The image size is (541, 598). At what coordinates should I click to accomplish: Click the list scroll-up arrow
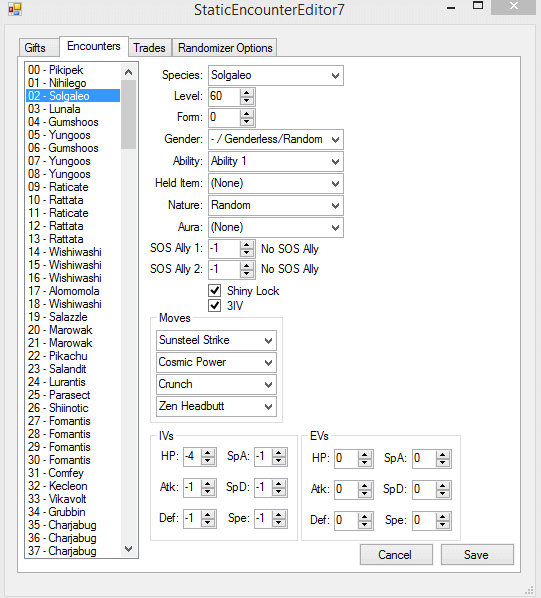(128, 72)
